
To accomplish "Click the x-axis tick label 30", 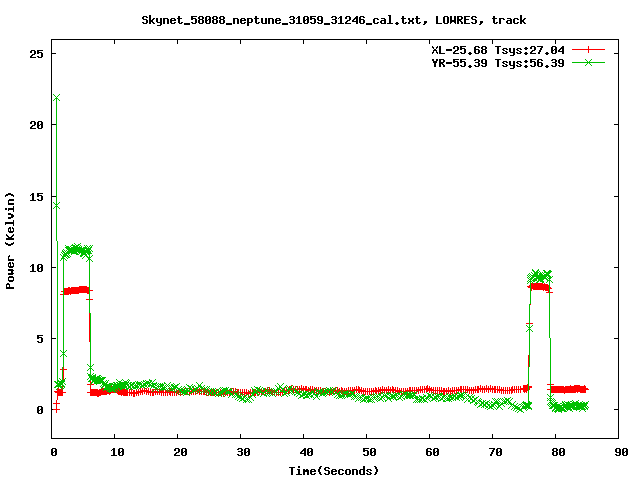I will 243,452.
